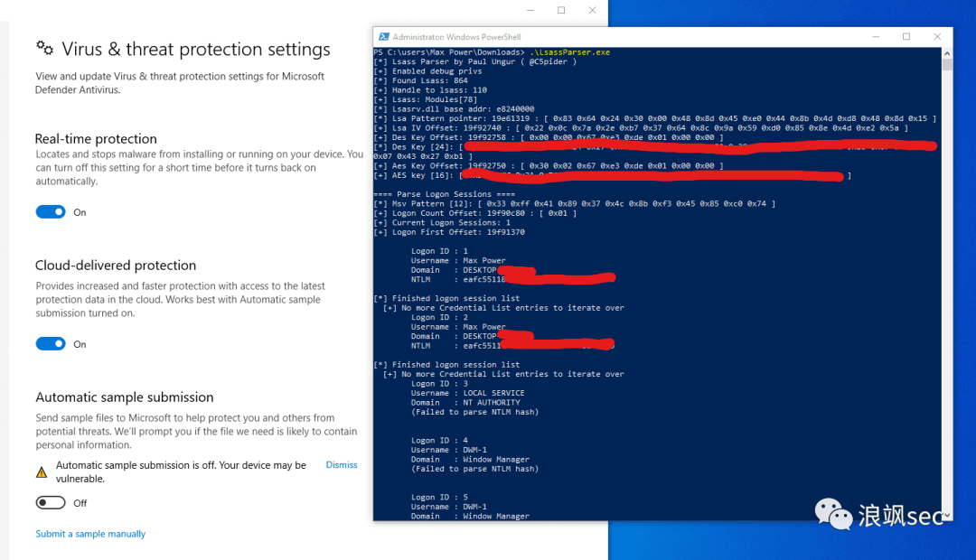
Task: Click the settings gears icon beside title
Action: [x=44, y=47]
